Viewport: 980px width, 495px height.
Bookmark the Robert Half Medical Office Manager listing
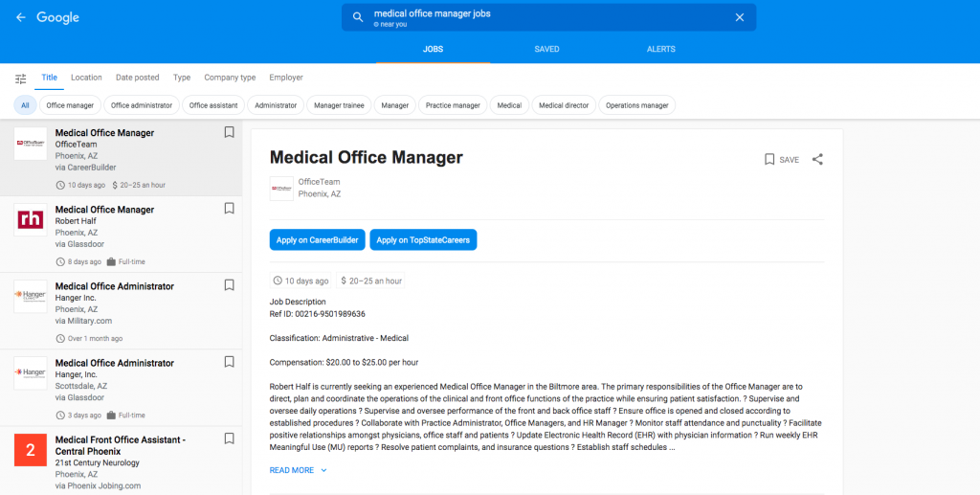pyautogui.click(x=230, y=209)
